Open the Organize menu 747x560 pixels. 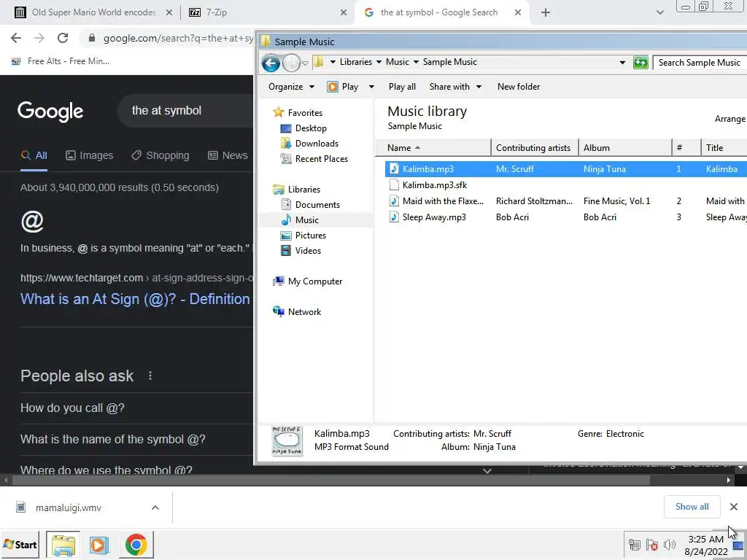[x=291, y=87]
